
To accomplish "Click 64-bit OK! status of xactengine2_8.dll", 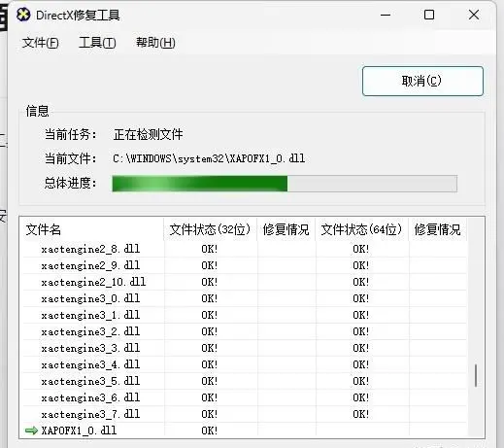I will (x=361, y=249).
